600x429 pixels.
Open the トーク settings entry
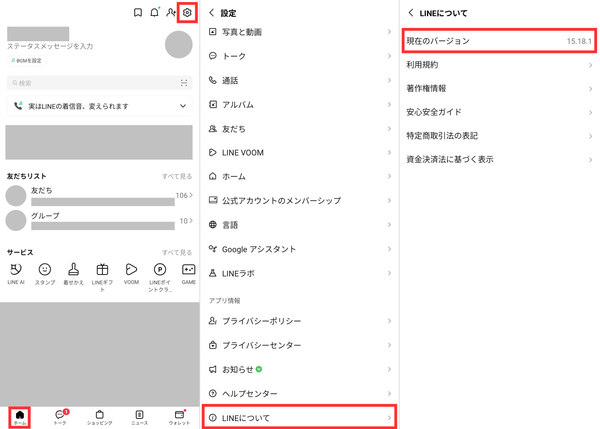click(300, 56)
